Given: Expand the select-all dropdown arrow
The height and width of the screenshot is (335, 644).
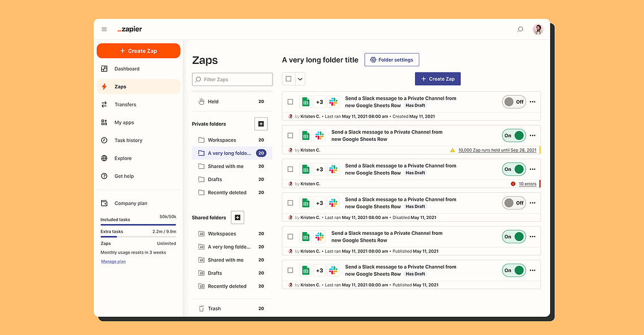Looking at the screenshot, I should tap(300, 79).
